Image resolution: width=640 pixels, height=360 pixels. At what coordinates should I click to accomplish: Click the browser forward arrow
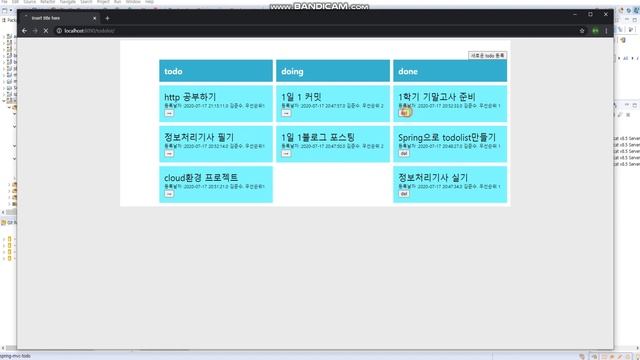point(35,31)
